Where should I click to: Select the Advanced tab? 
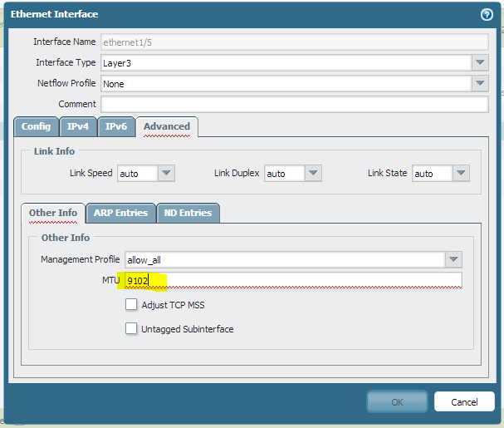click(x=166, y=126)
